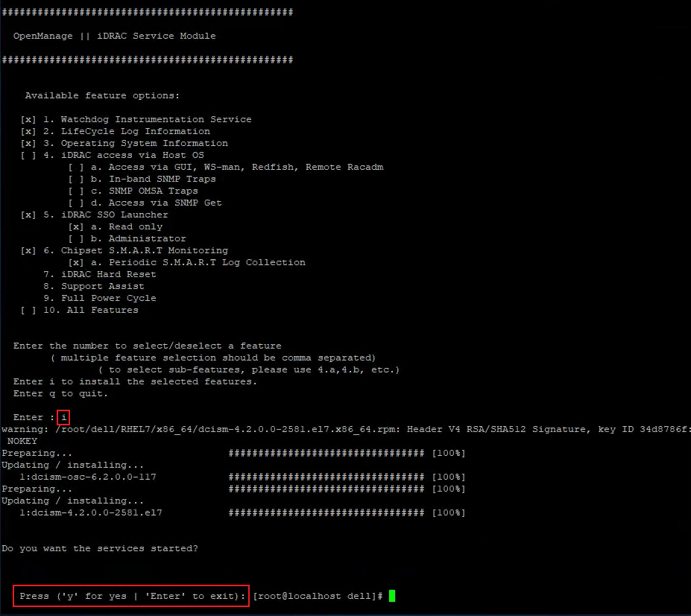
Task: Click the checkbox for '10. All Features'
Action: coord(28,310)
